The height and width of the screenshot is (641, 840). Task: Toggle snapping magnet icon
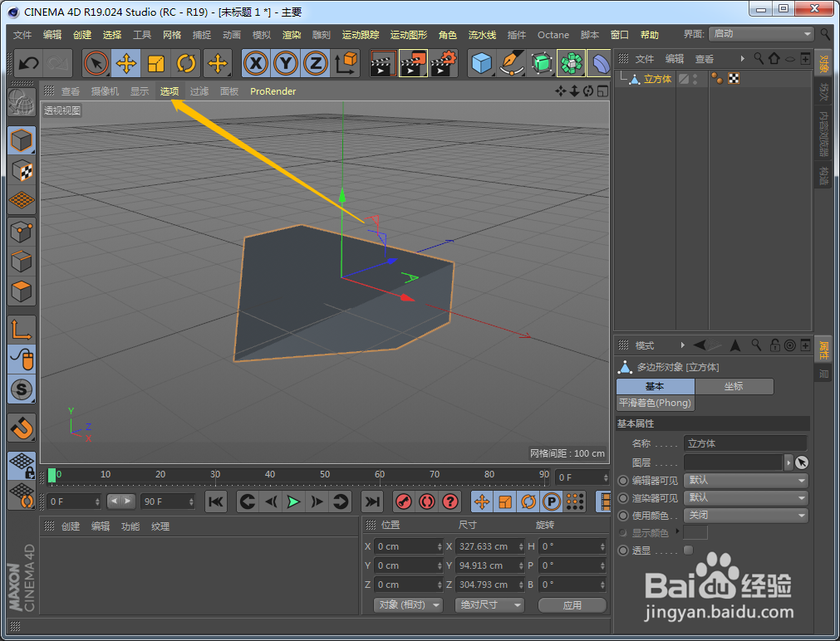coord(22,428)
